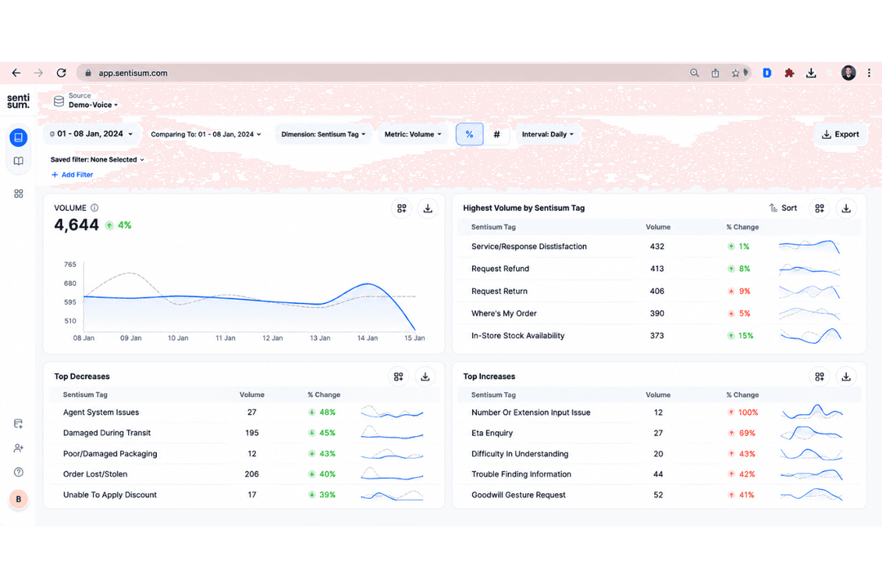Download the Volume chart
Viewport: 882px width, 588px height.
[428, 209]
